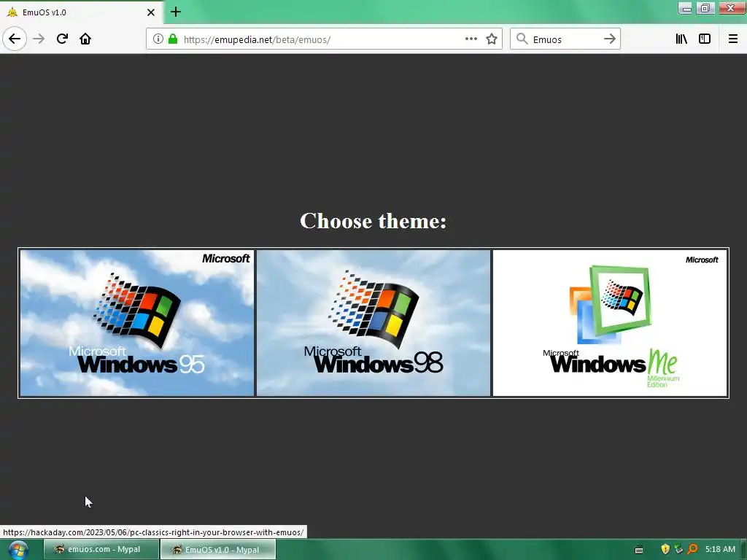Image resolution: width=747 pixels, height=560 pixels.
Task: Open the on-screen keyboard tray icon
Action: (x=639, y=550)
